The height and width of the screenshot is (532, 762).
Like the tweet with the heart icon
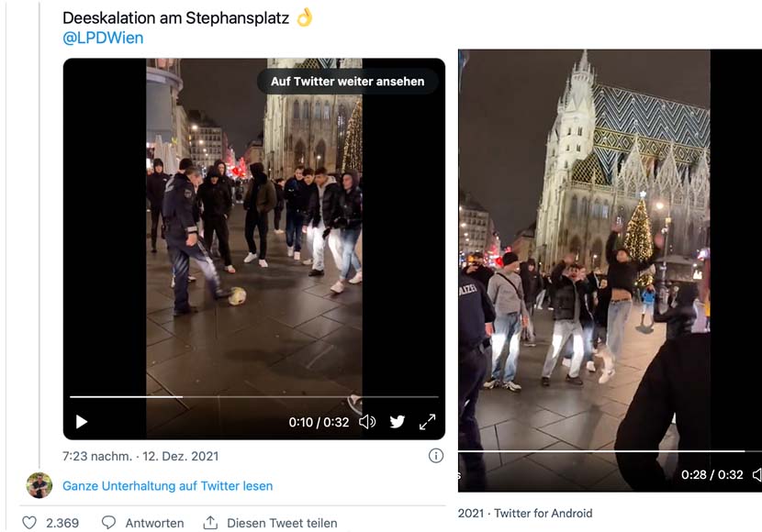coord(29,523)
